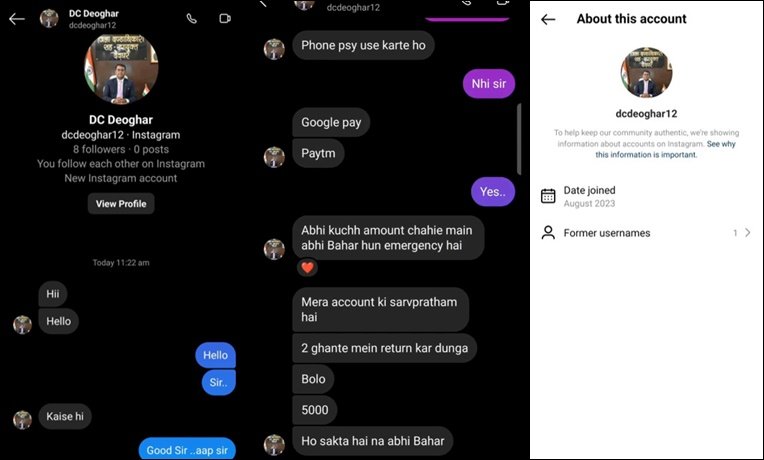Click the View Profile button
The width and height of the screenshot is (764, 460).
point(121,204)
